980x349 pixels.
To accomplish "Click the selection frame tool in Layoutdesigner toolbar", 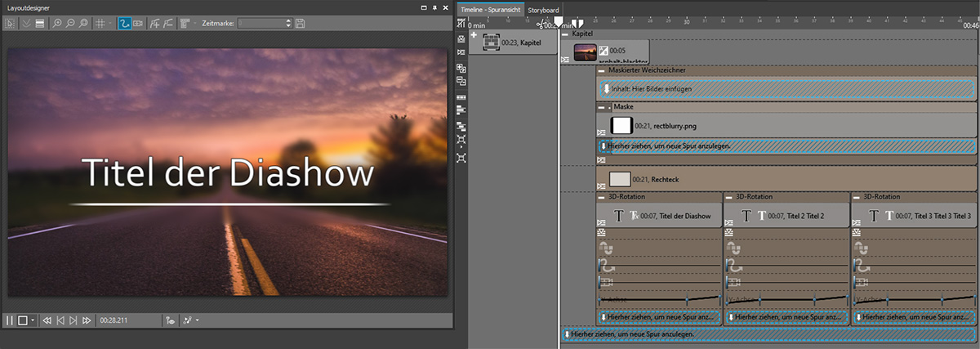I will pyautogui.click(x=11, y=24).
